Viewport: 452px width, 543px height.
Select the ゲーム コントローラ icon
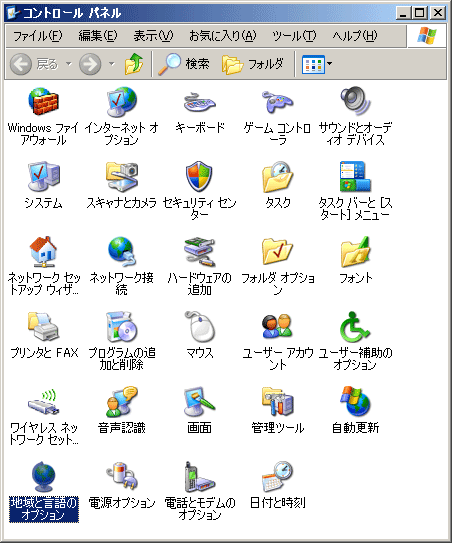tap(277, 101)
